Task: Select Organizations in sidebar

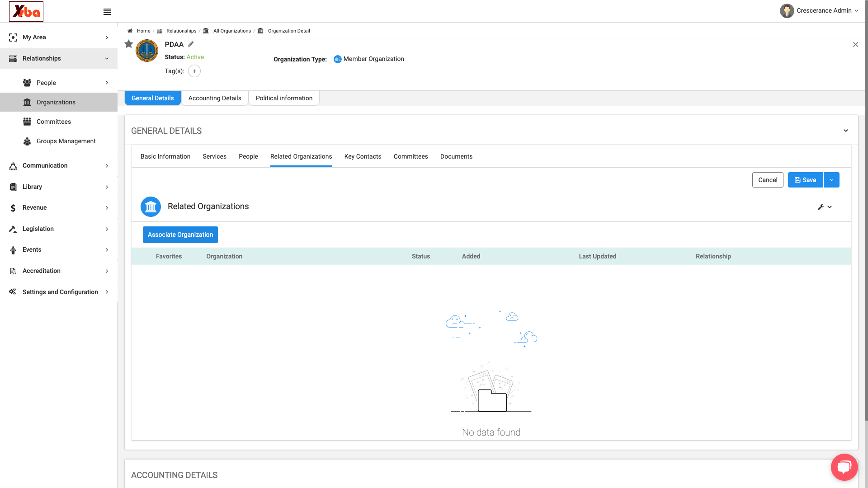Action: click(x=59, y=102)
